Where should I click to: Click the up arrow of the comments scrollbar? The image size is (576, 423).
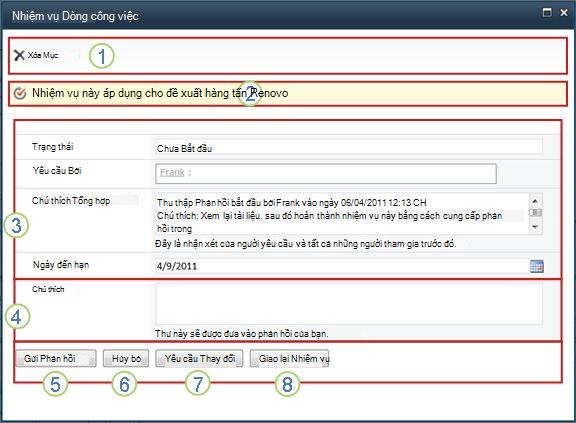[x=535, y=201]
